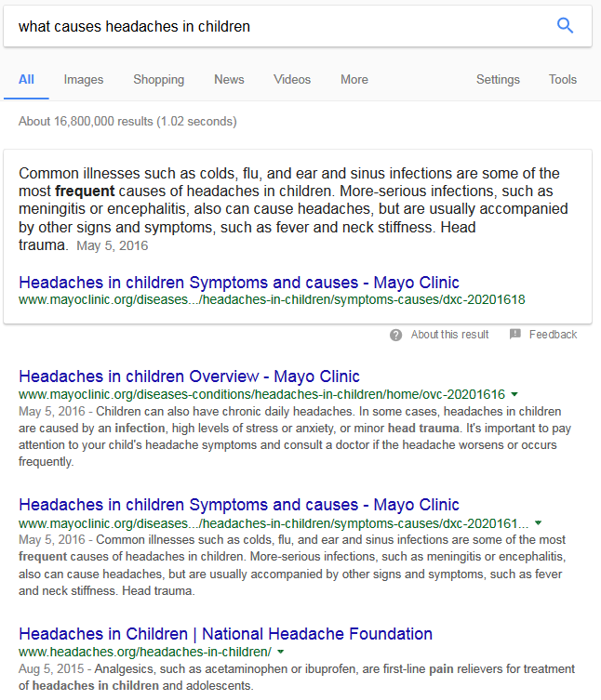Select the All results tab

tap(26, 80)
